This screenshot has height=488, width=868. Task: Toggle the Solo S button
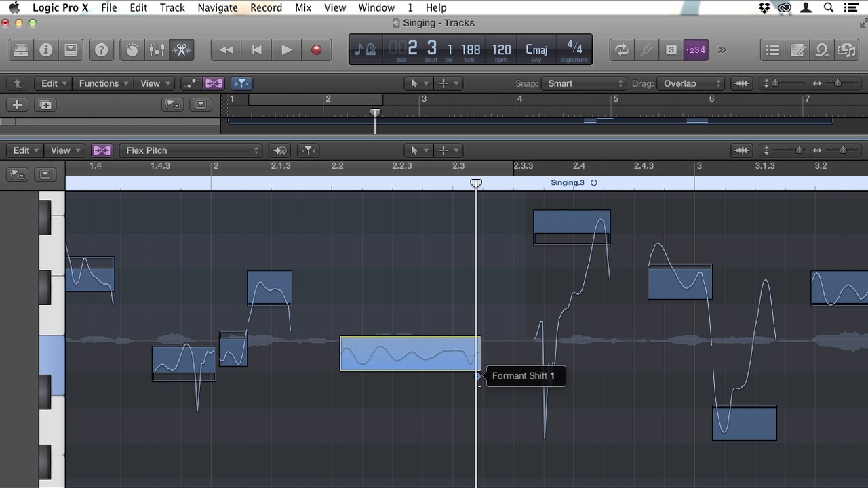click(671, 50)
